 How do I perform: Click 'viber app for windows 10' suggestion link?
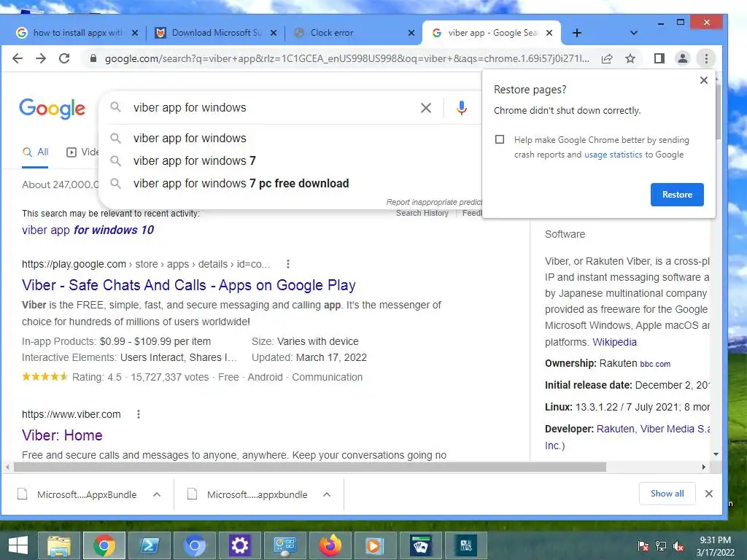[x=88, y=230]
